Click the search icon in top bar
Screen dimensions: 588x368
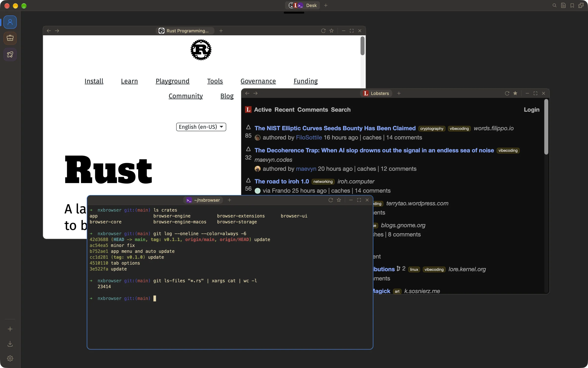pyautogui.click(x=554, y=5)
